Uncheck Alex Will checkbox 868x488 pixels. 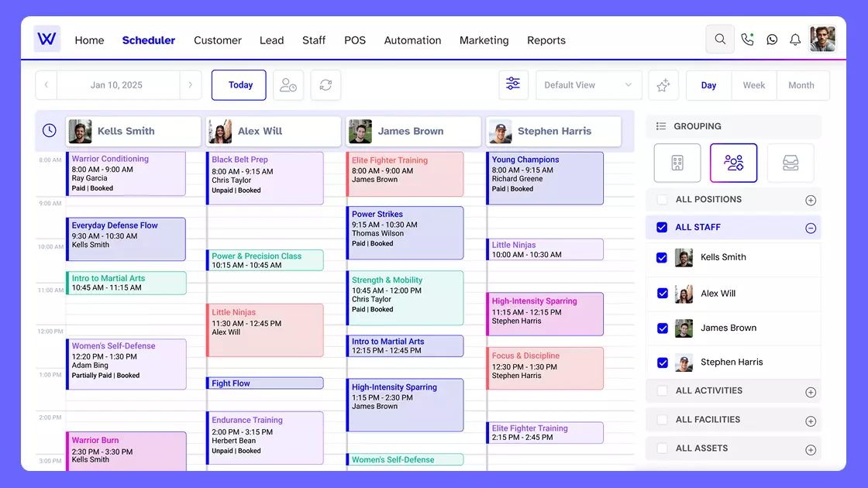(x=662, y=294)
